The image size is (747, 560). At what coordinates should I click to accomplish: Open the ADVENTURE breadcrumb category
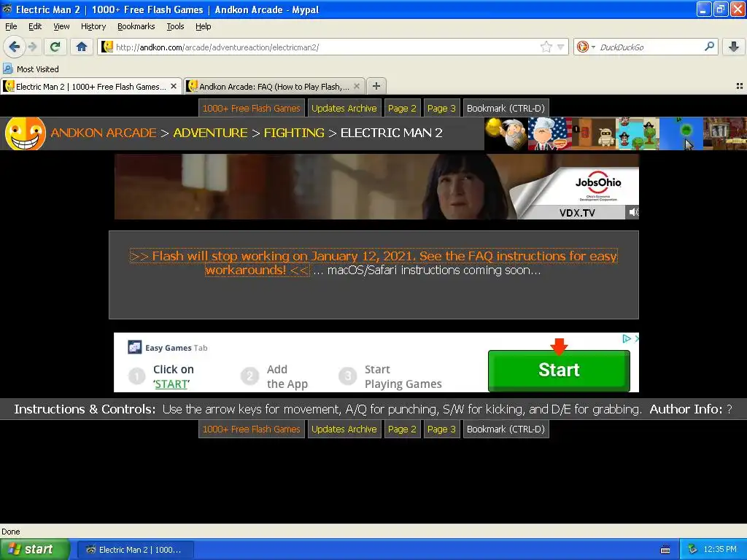210,133
